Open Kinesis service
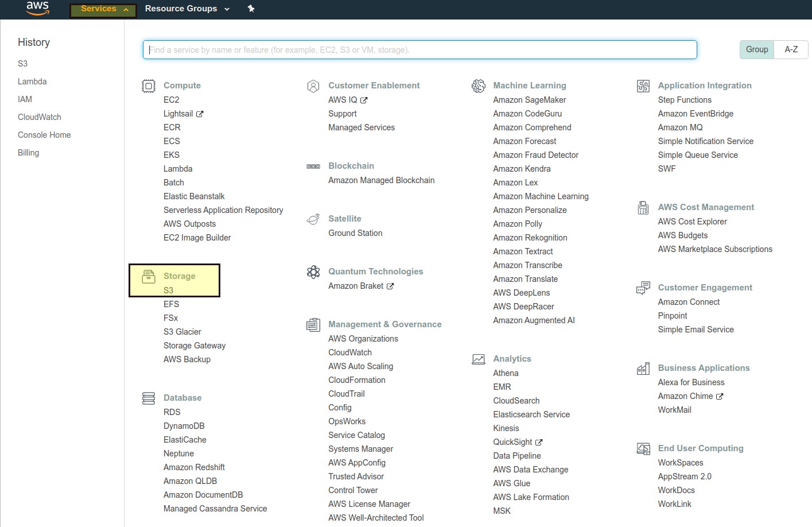812x527 pixels. 506,428
